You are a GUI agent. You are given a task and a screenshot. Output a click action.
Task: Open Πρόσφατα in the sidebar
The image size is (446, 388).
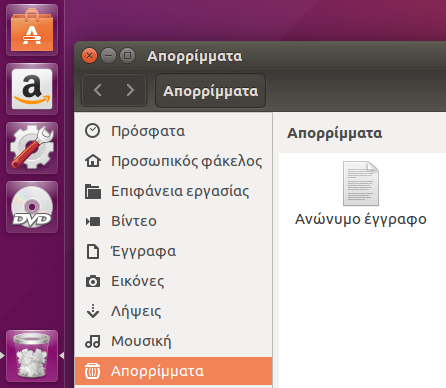(173, 131)
